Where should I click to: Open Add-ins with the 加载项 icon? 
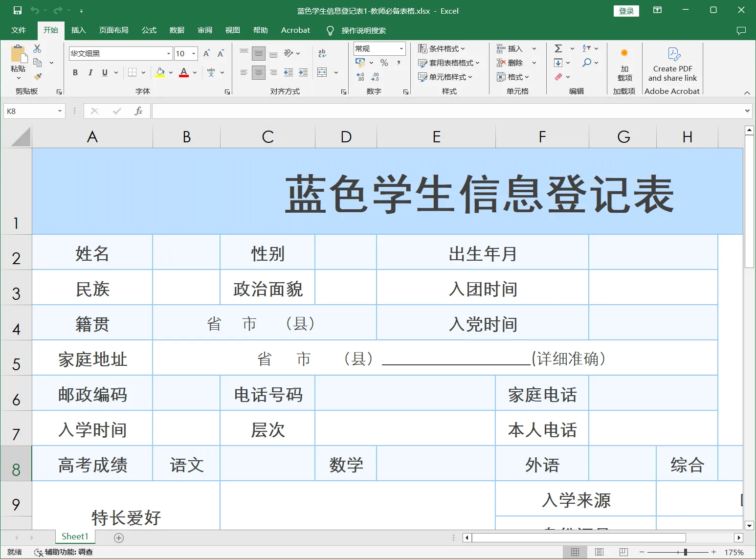(624, 64)
